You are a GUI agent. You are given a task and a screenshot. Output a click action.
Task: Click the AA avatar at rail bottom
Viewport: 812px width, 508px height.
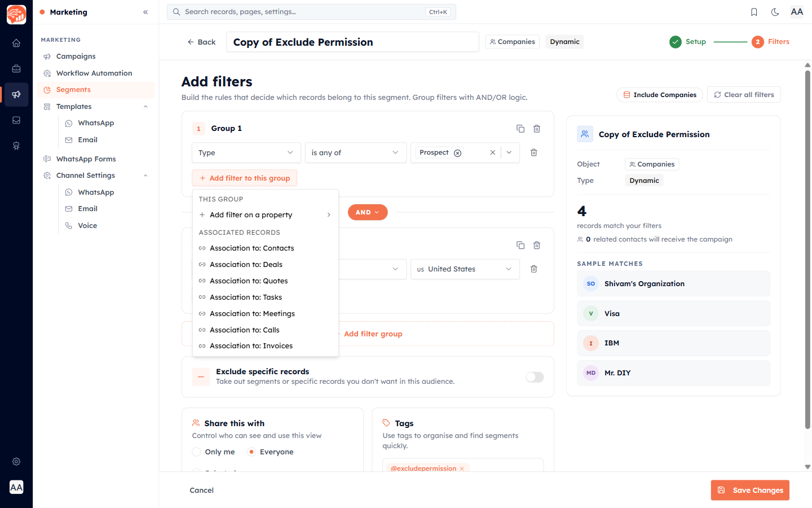coord(16,487)
